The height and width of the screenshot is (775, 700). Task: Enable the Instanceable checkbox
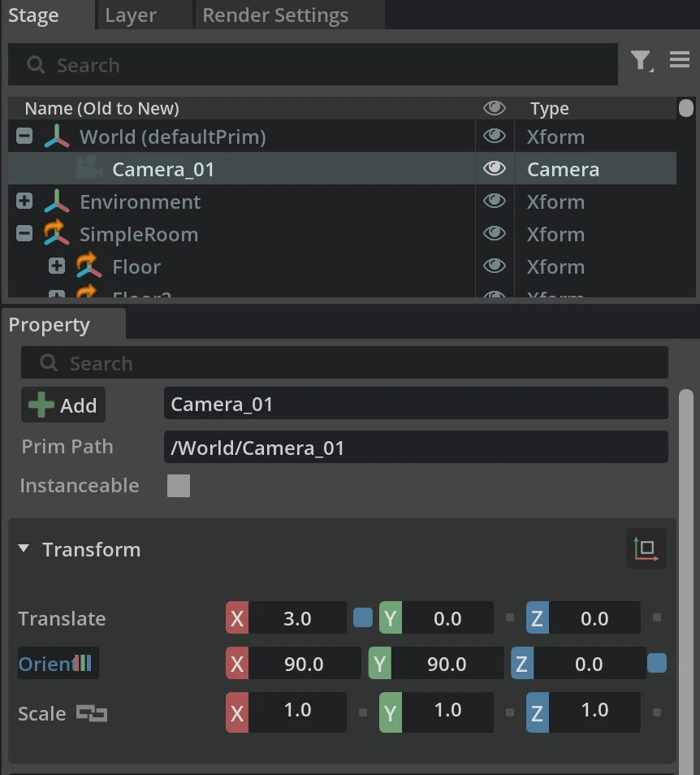coord(179,485)
